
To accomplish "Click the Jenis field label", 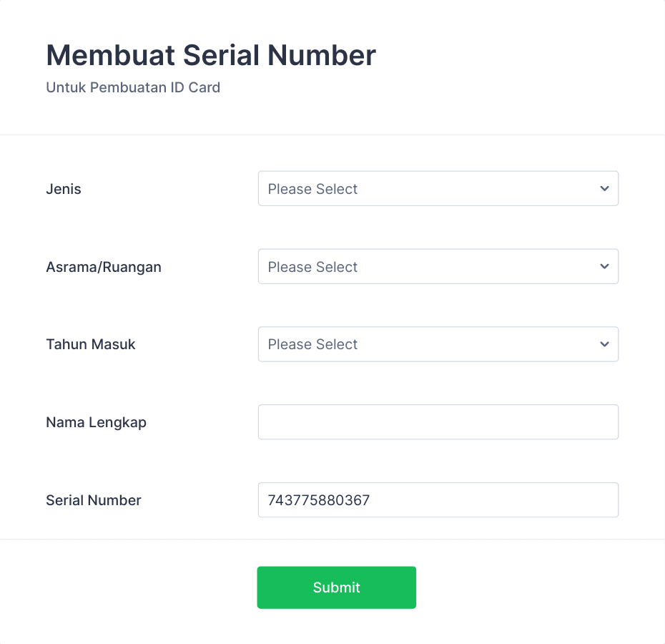I will coord(64,189).
